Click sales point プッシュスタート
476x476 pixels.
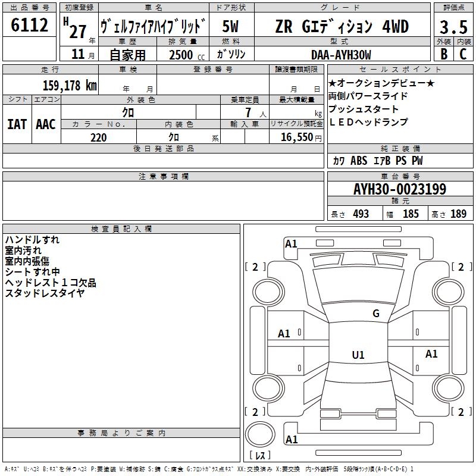pos(364,109)
